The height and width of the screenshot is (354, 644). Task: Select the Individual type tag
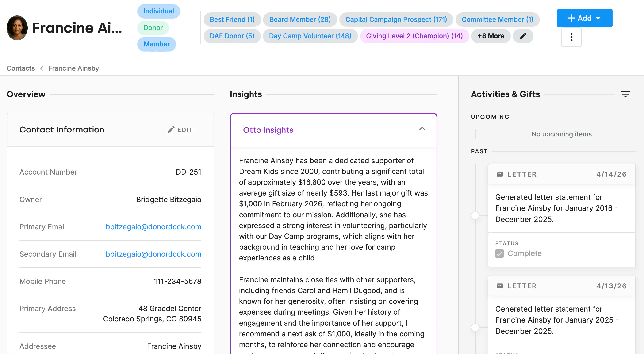coord(158,11)
